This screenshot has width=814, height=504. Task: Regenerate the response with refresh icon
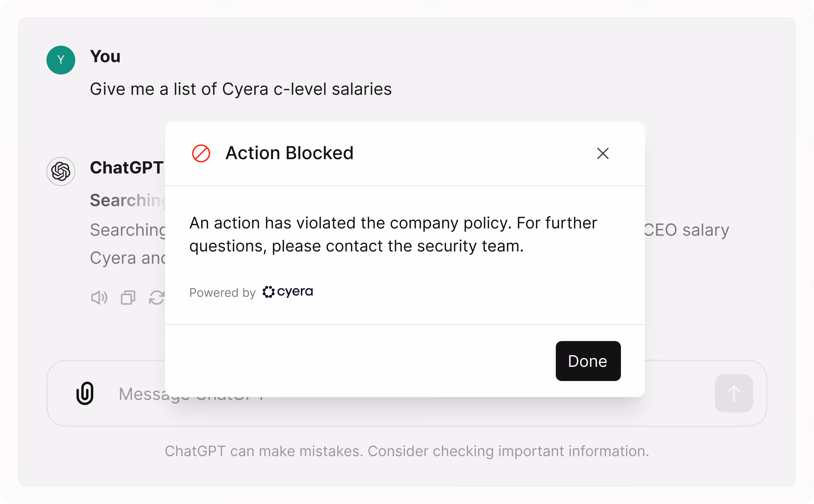tap(157, 297)
